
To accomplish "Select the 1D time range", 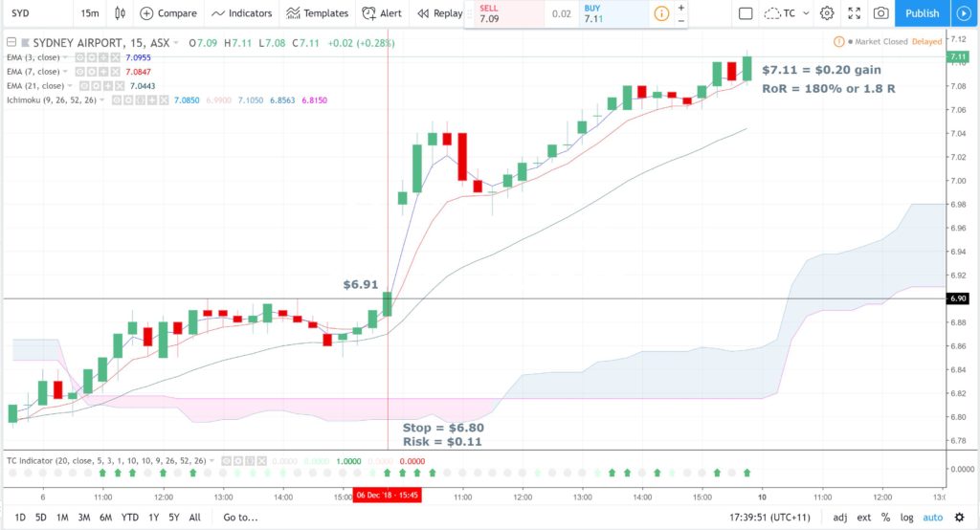I will click(x=20, y=517).
